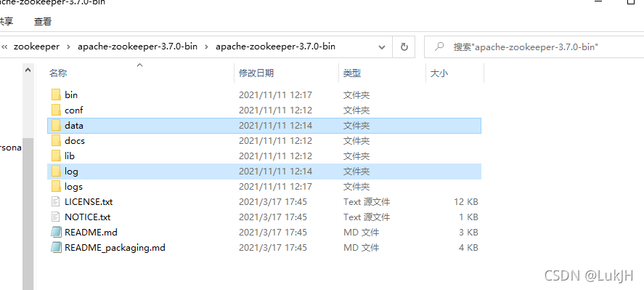
Task: Select the log folder name
Action: 71,171
